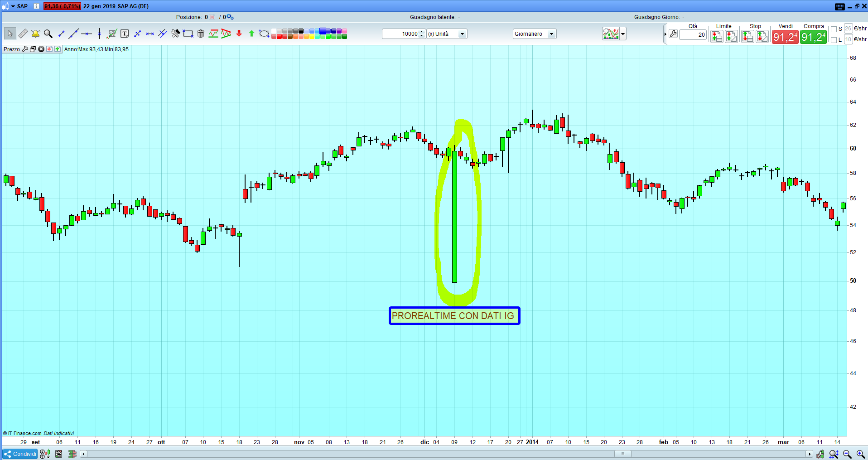Click the zoom out magnifier icon

[x=847, y=454]
